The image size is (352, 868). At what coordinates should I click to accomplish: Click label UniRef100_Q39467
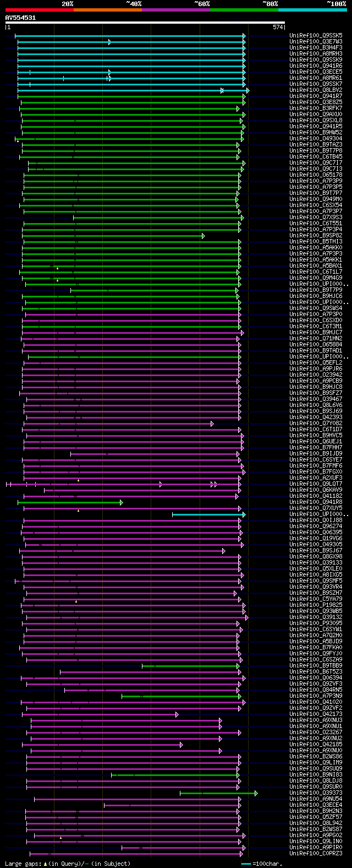(x=316, y=399)
